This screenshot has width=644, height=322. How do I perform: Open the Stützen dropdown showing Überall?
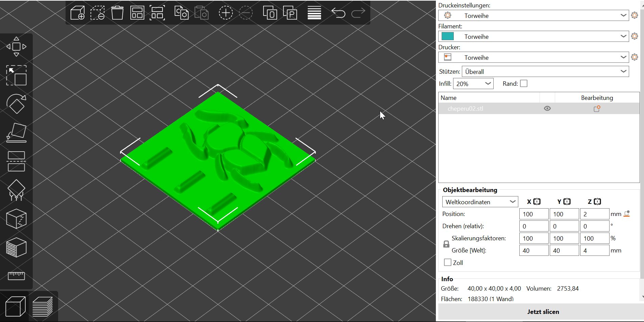545,72
